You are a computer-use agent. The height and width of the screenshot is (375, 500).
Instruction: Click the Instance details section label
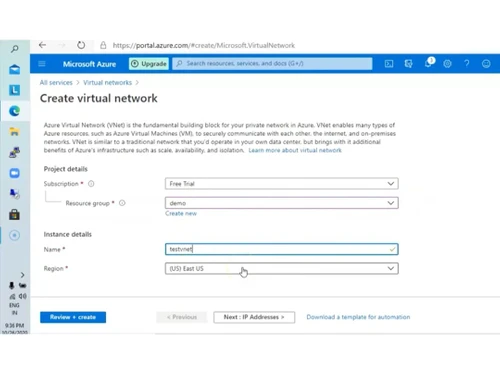(67, 234)
